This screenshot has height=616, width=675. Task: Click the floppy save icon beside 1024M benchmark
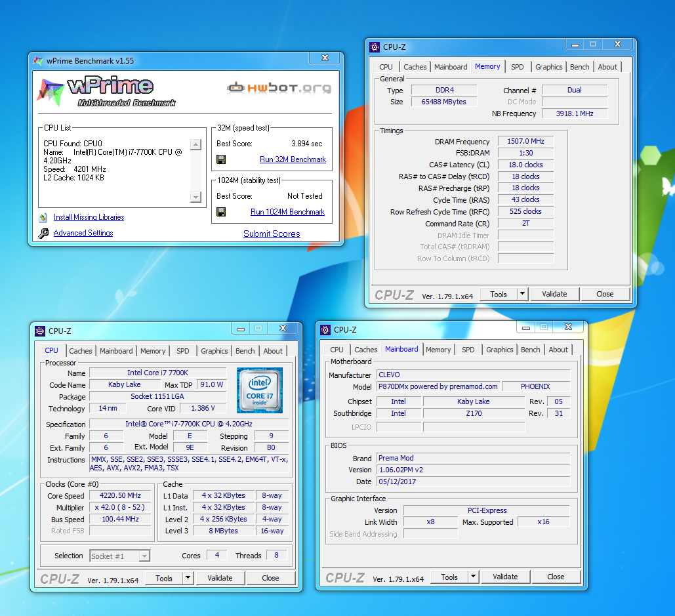click(221, 212)
